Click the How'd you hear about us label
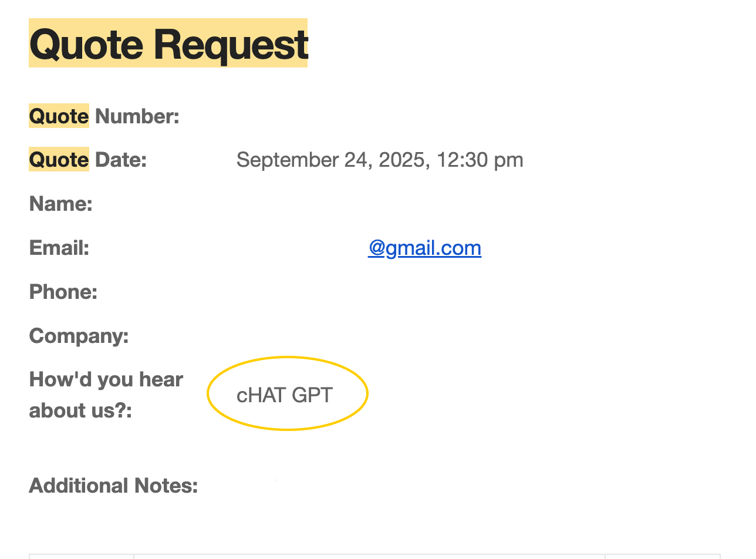Screen dimensions: 756x559 click(x=106, y=395)
